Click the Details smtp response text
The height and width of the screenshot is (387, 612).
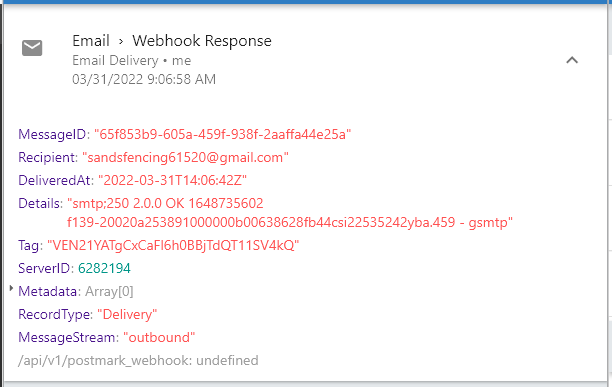click(x=290, y=213)
